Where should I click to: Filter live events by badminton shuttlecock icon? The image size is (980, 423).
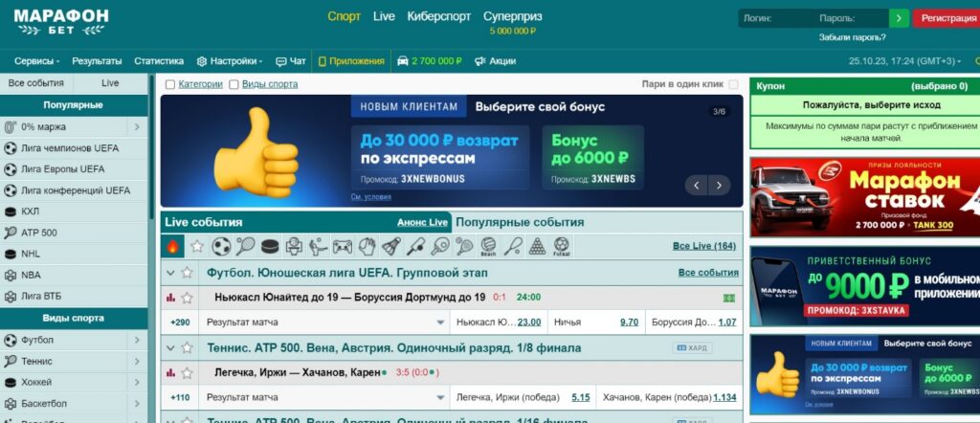coord(391,246)
